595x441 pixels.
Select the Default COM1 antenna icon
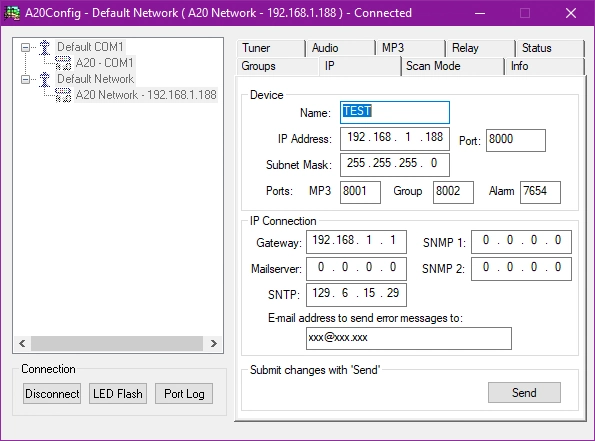click(45, 47)
